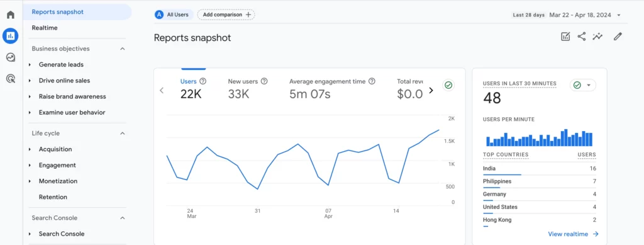Open the Home icon in left rail
644x245 pixels.
pos(11,14)
